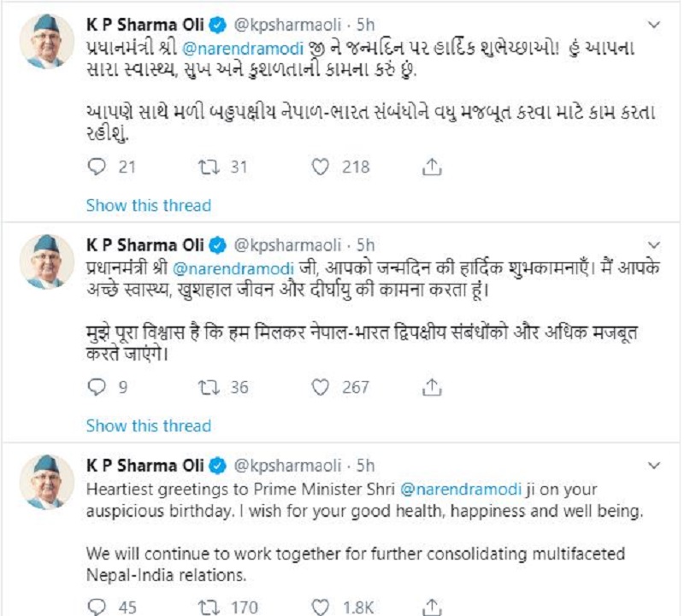Open K P Sharma Oli name on English tweet
Image resolution: width=684 pixels, height=616 pixels.
coord(145,466)
